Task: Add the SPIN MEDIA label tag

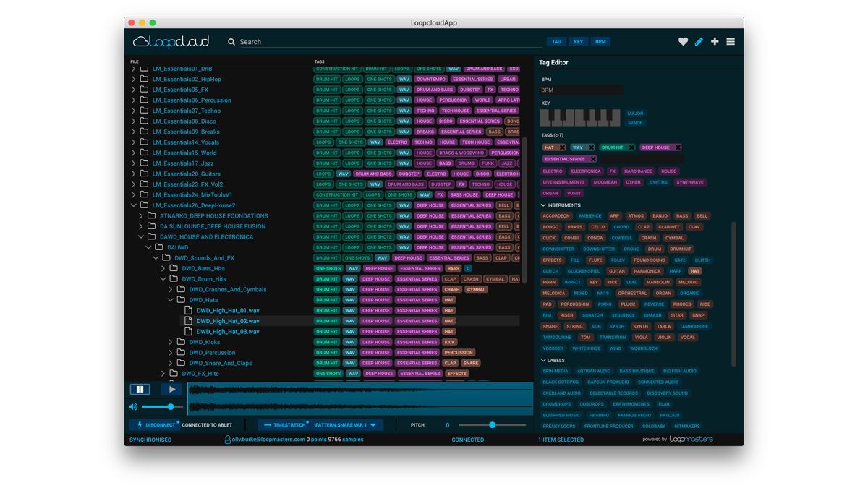Action: (556, 371)
